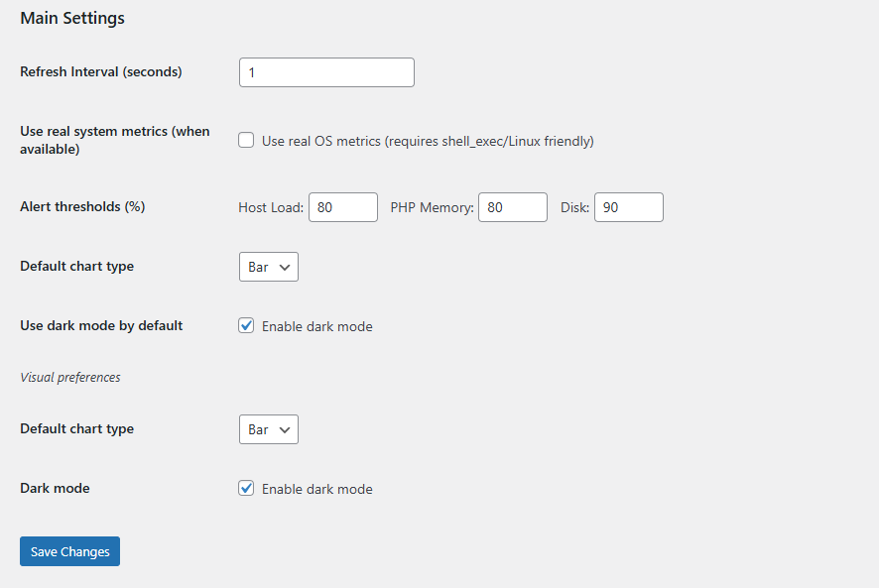Click the Refresh Interval (seconds) label

point(101,71)
